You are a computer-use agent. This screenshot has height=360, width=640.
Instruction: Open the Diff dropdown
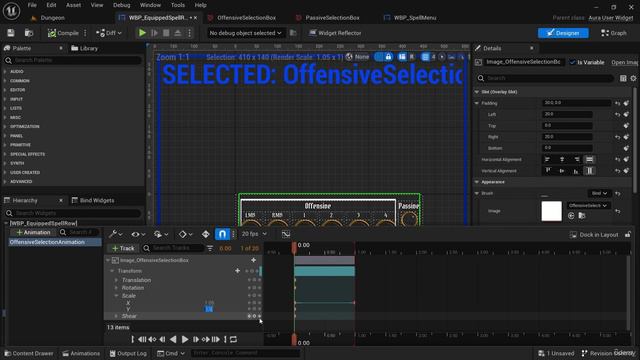[109, 33]
